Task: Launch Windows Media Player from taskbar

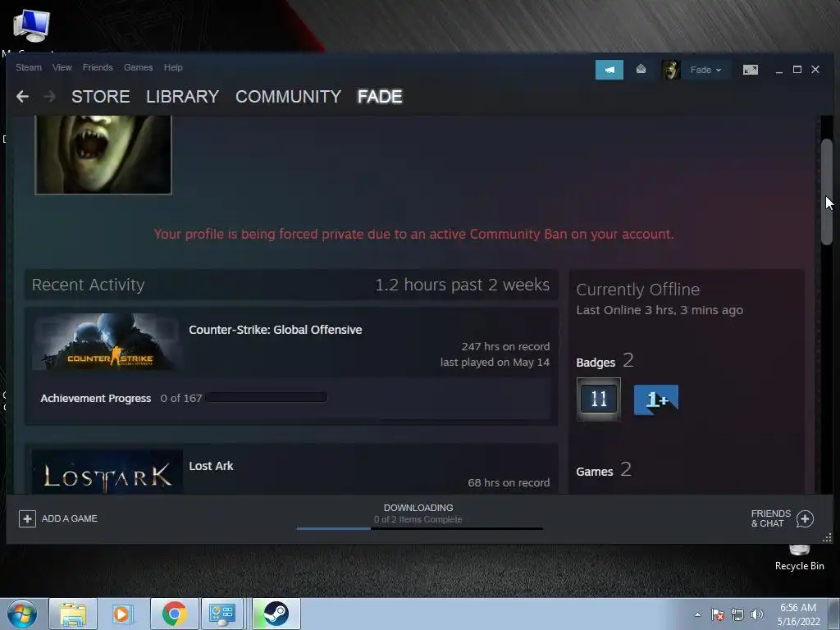Action: [x=122, y=614]
